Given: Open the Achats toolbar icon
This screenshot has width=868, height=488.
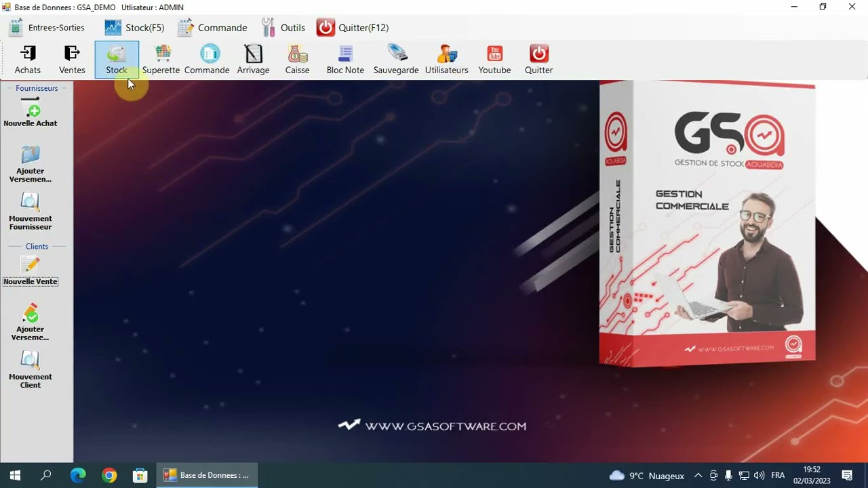Looking at the screenshot, I should point(28,60).
